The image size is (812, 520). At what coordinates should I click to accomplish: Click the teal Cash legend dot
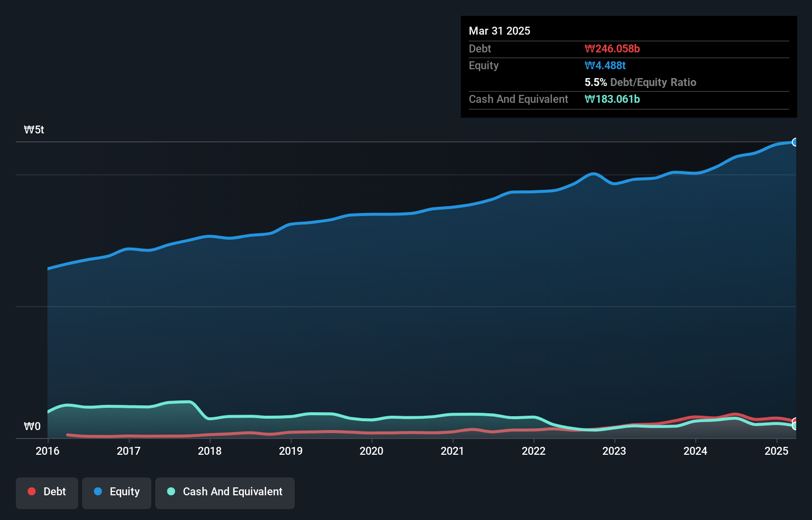pos(171,491)
